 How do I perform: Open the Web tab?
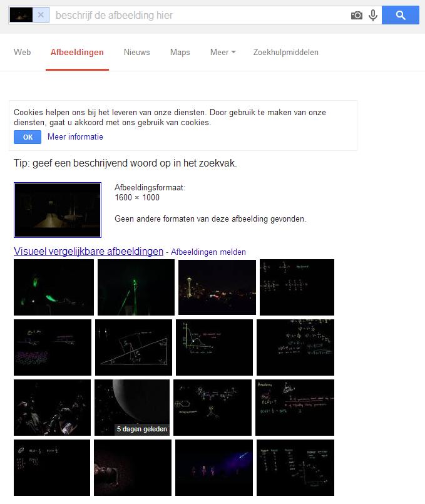point(23,53)
